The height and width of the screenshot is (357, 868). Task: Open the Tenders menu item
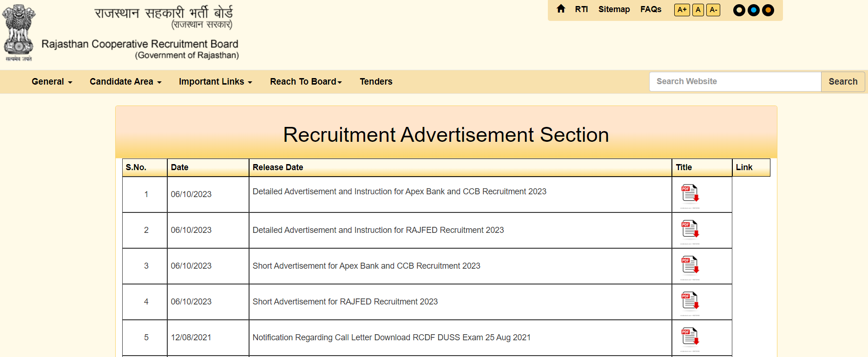[376, 82]
